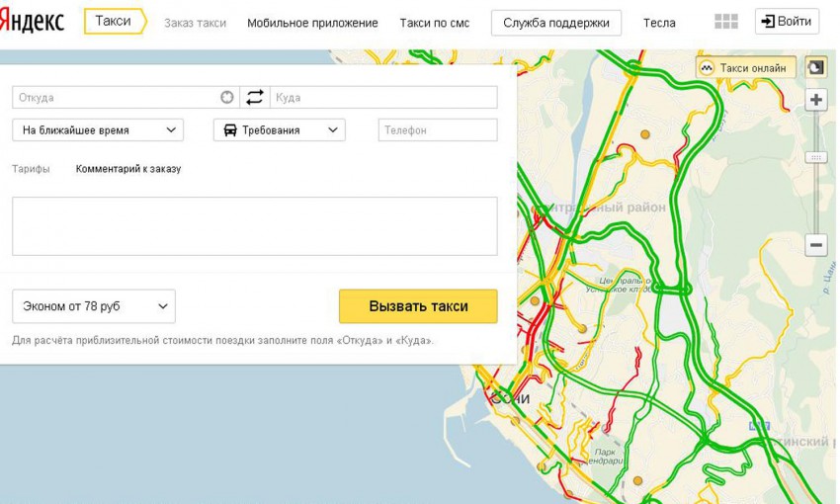Click an orange taxi marker on the map
The height and width of the screenshot is (504, 840).
pyautogui.click(x=645, y=133)
